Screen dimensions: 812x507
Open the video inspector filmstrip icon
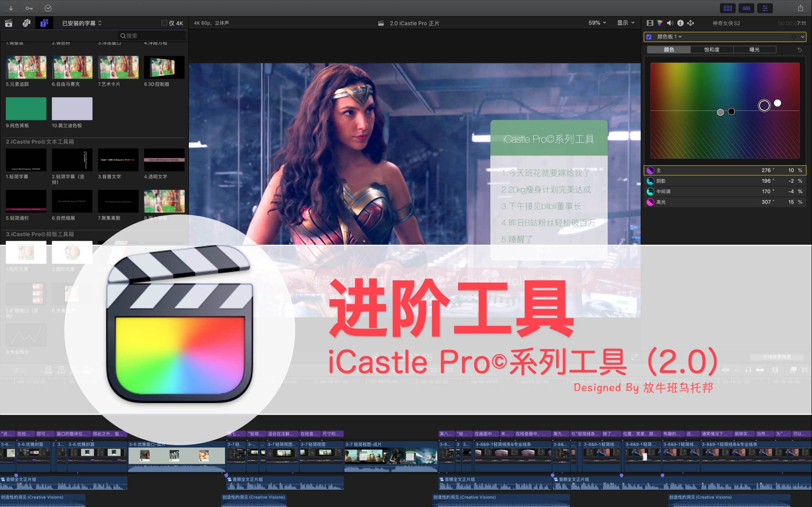click(650, 23)
